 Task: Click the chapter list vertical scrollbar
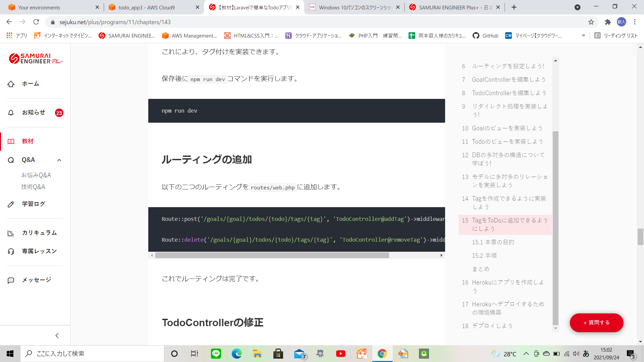pyautogui.click(x=555, y=228)
